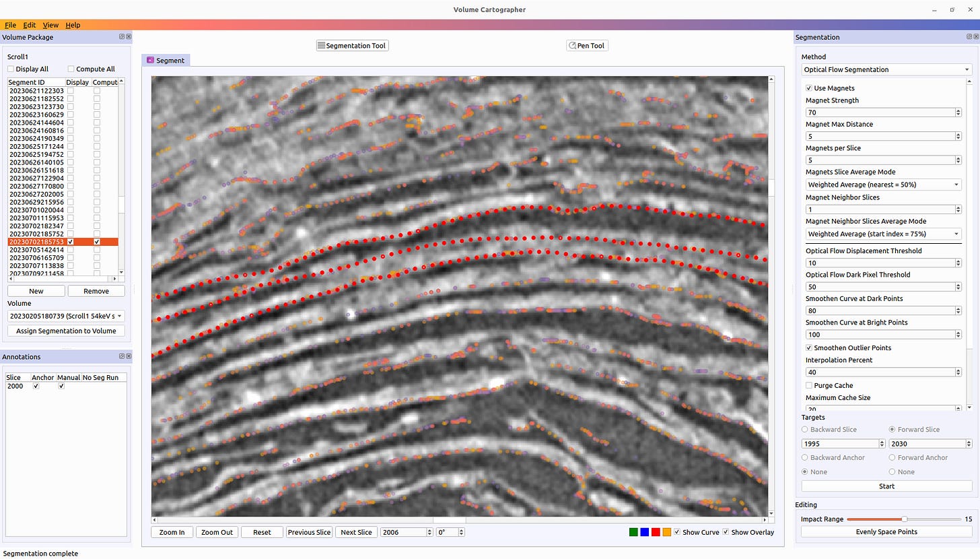Toggle Display for segment 20230702185753
The image size is (980, 559).
coord(71,242)
